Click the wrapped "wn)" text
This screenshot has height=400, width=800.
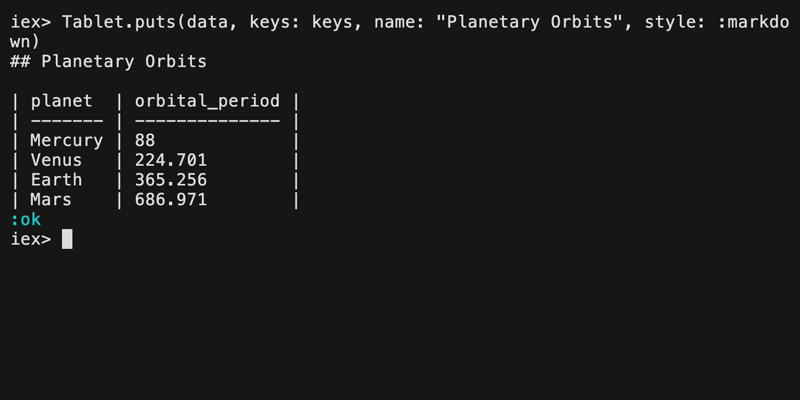(25, 41)
